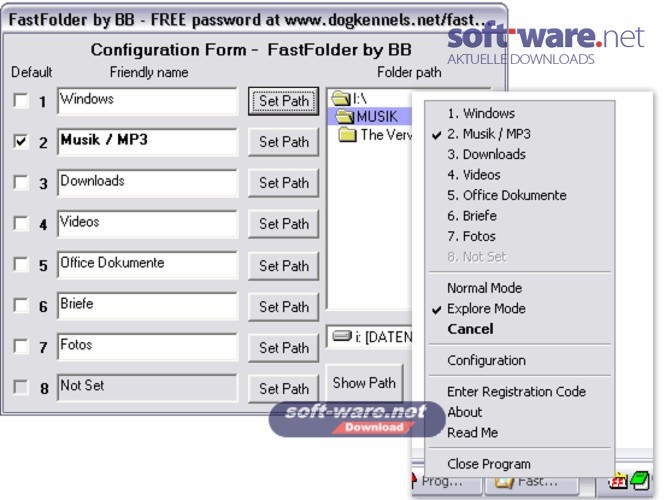
Task: Tick the Default checkbox for row 6 Briefe
Action: point(21,305)
